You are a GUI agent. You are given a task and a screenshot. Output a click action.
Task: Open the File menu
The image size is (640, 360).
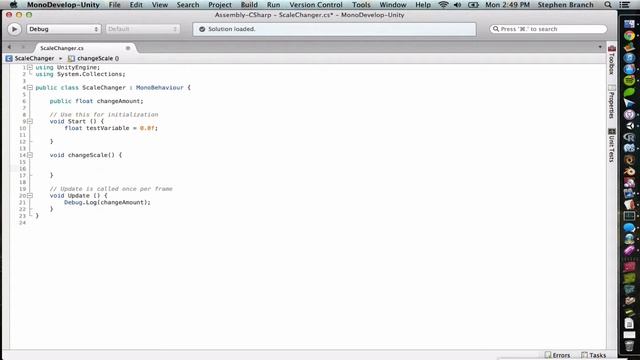point(114,5)
